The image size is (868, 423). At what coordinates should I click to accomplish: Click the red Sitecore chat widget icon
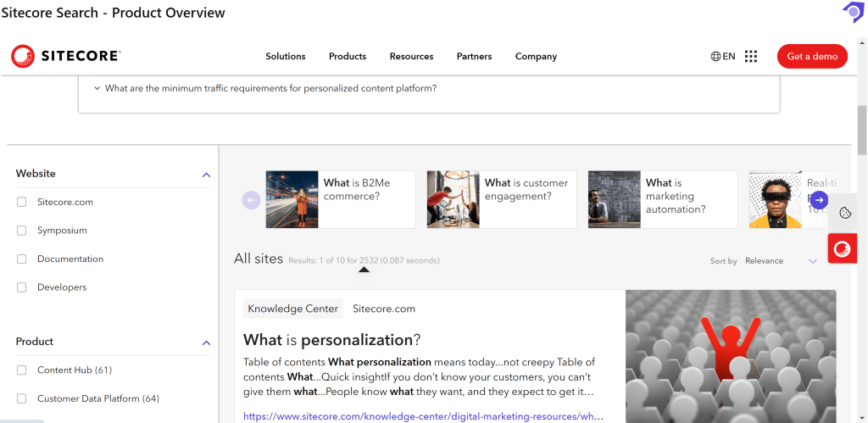(843, 248)
